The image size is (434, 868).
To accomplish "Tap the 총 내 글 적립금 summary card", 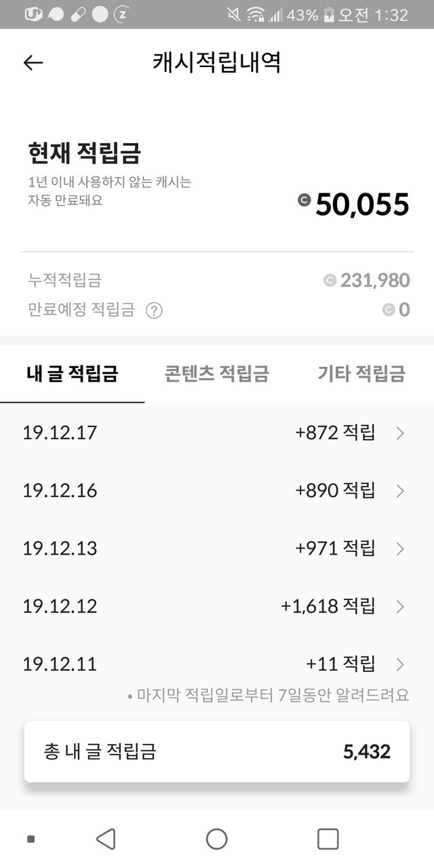I will tap(217, 751).
